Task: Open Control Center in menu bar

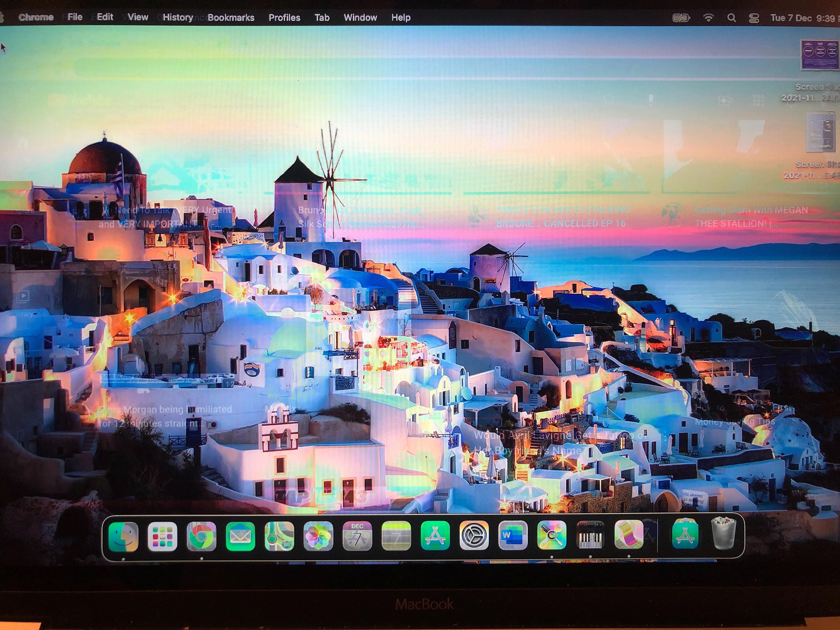Action: 754,18
